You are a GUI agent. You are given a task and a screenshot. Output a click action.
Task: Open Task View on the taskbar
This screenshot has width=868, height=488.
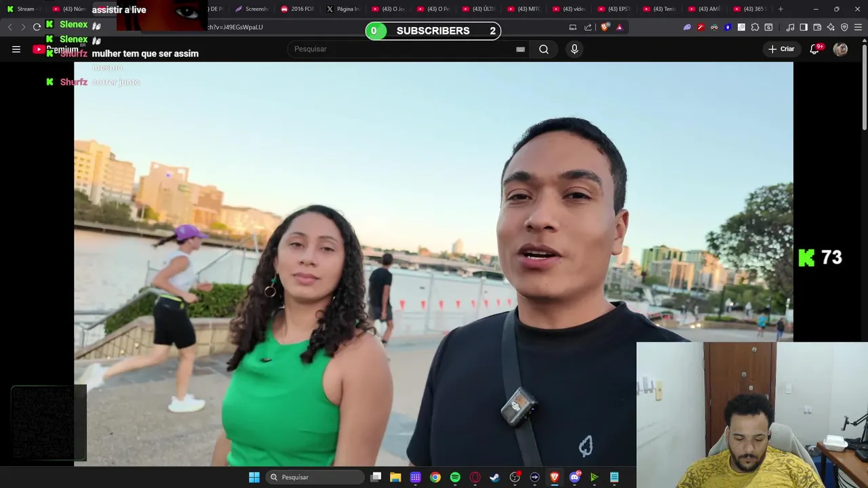tap(376, 477)
